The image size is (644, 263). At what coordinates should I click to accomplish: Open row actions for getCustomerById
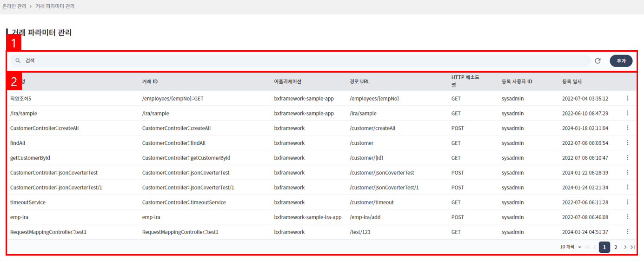pos(627,158)
